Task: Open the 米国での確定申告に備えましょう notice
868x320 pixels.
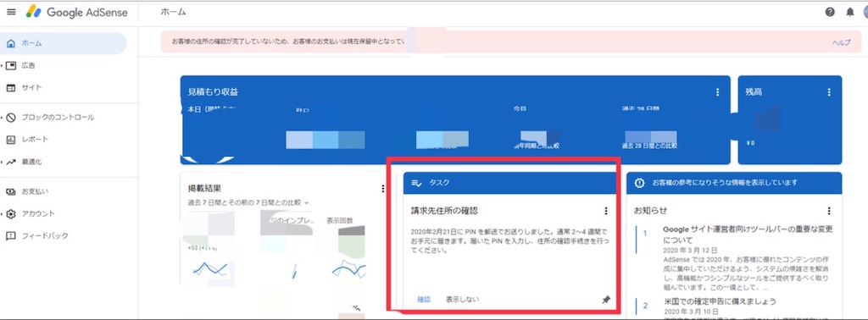Action: click(719, 301)
